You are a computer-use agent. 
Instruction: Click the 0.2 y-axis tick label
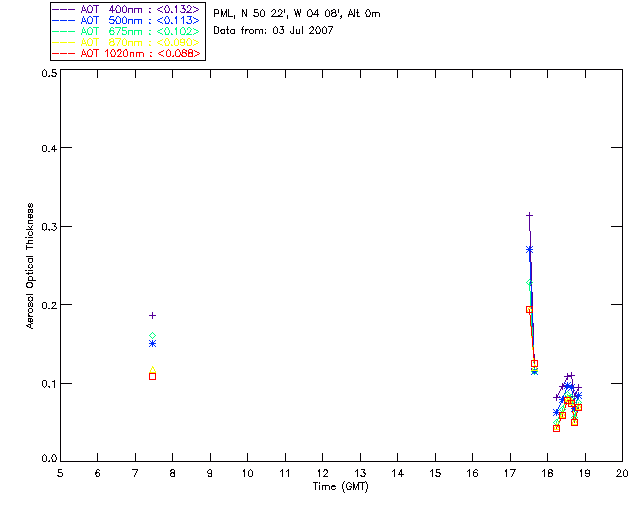coord(49,305)
